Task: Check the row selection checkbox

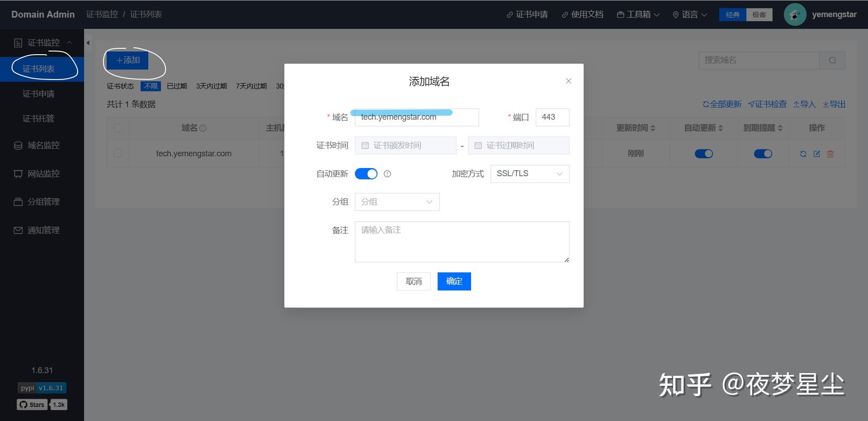Action: pyautogui.click(x=118, y=153)
